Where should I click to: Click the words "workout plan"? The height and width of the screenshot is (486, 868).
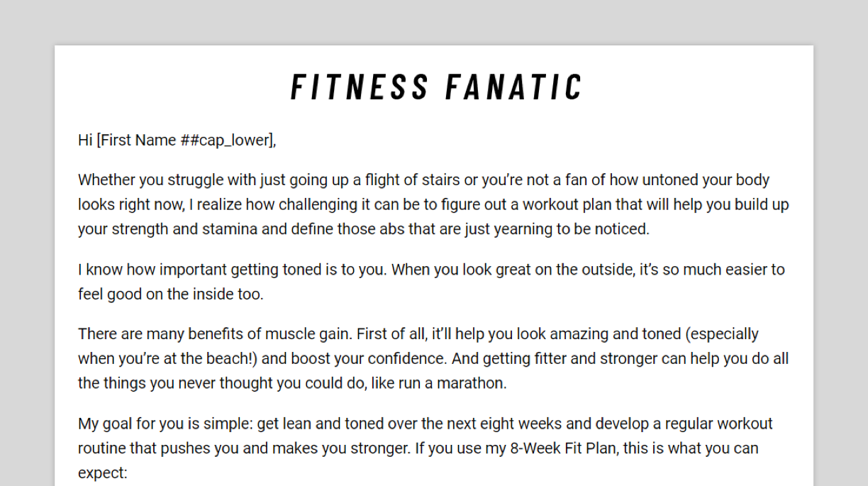(564, 205)
